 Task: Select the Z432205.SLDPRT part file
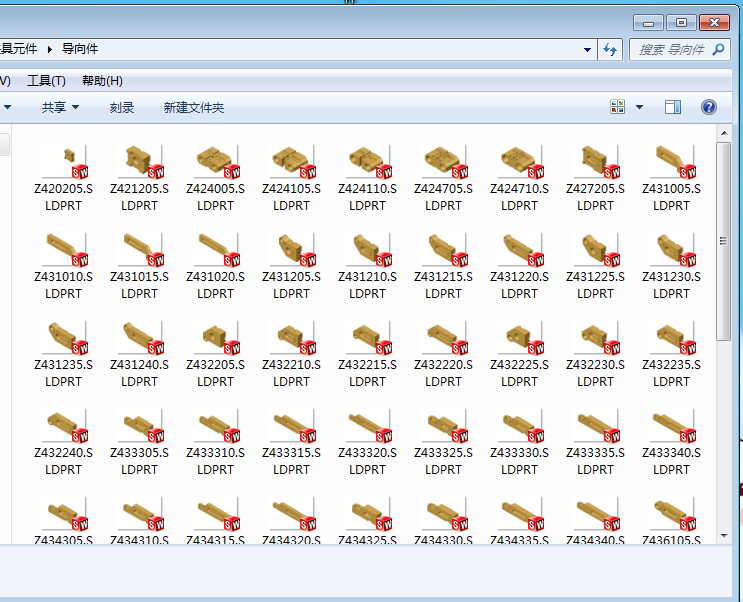(x=216, y=354)
